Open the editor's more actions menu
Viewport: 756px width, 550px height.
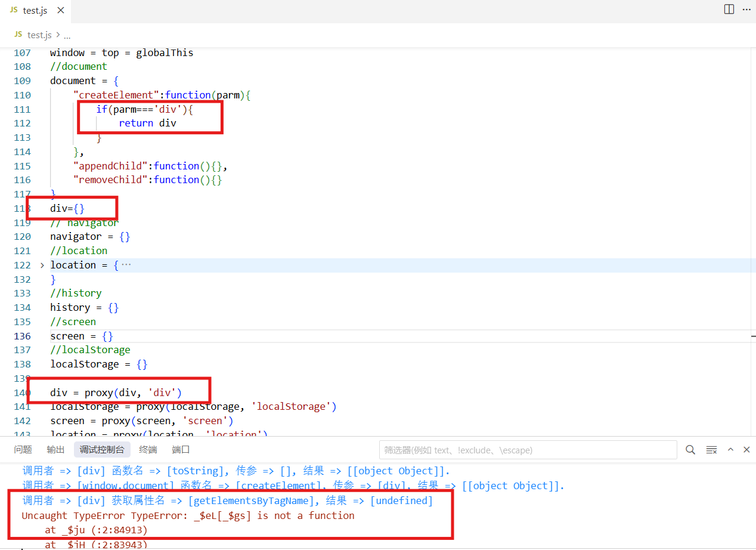point(746,9)
